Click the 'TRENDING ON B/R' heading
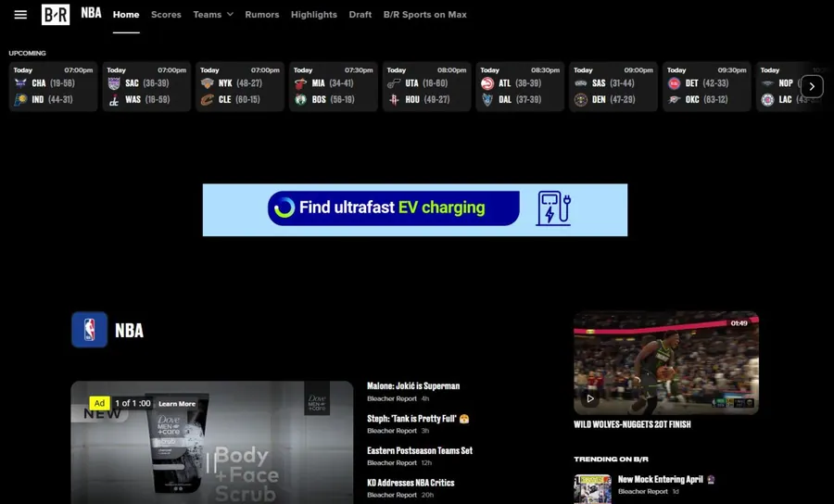The height and width of the screenshot is (504, 834). 612,459
